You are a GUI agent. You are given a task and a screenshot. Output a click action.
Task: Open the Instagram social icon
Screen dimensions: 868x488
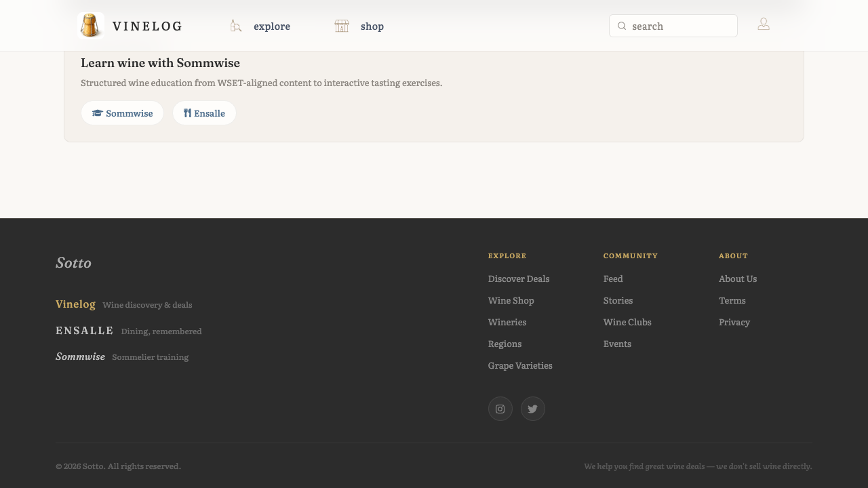coord(500,409)
